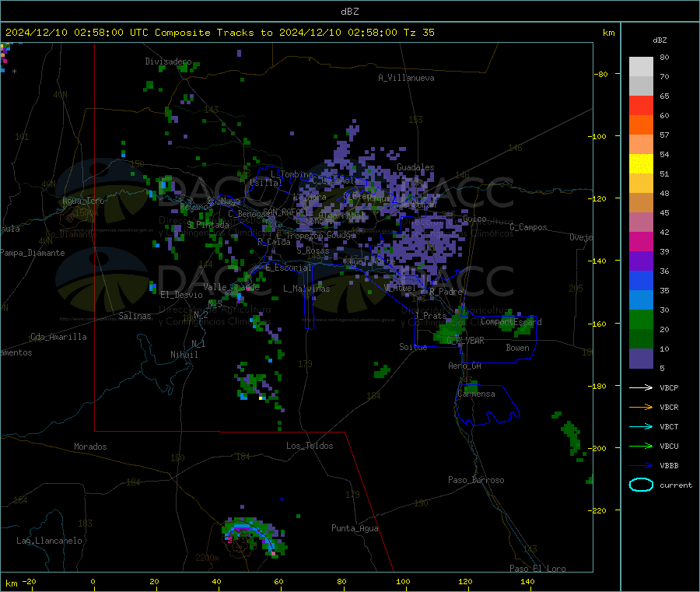Click the 'Composite Tracks' header text
The height and width of the screenshot is (592, 700).
pos(204,33)
